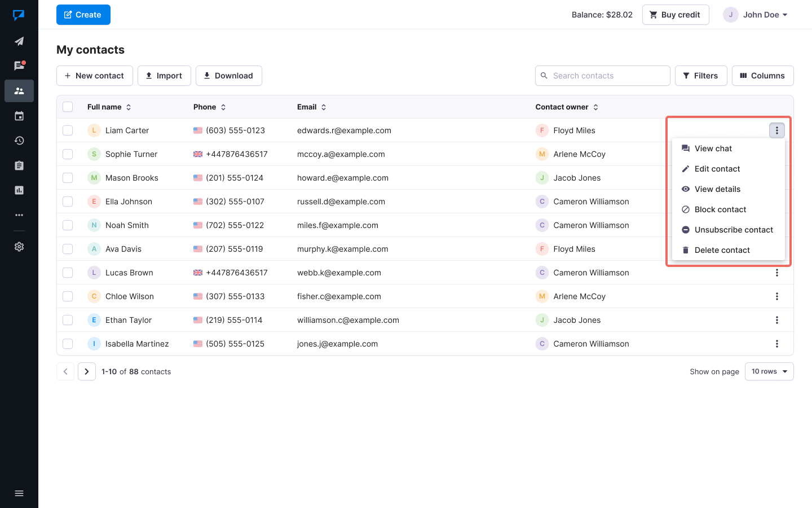Open the John Doe account dropdown
The width and height of the screenshot is (812, 508).
(x=756, y=15)
